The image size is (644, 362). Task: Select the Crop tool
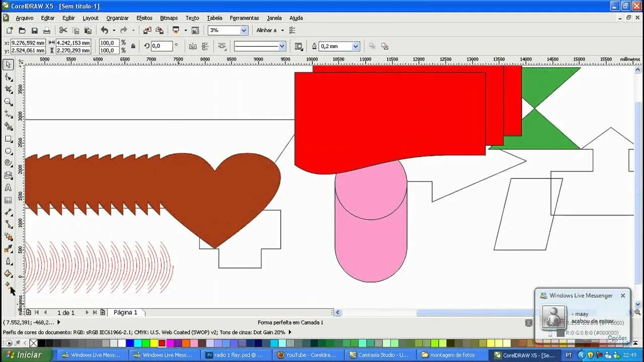point(8,89)
